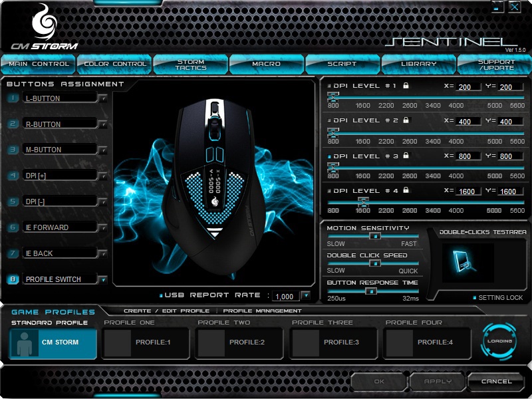The image size is (532, 399).
Task: Click the lock icon for DPI Level #1
Action: tap(406, 86)
